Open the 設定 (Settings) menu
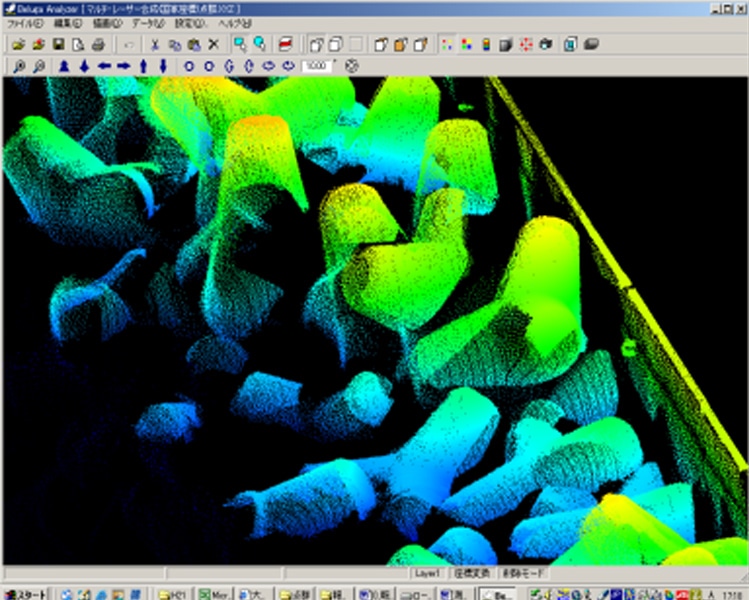749x600 pixels. 191,23
